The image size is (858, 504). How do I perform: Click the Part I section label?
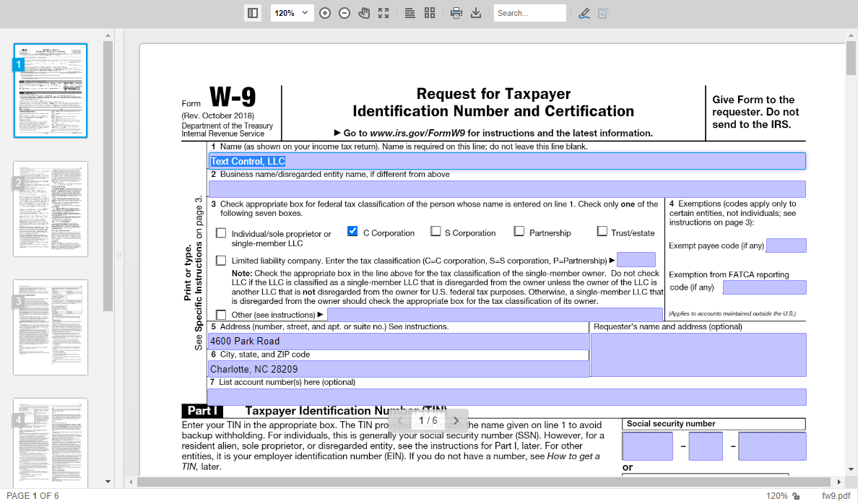tap(202, 411)
